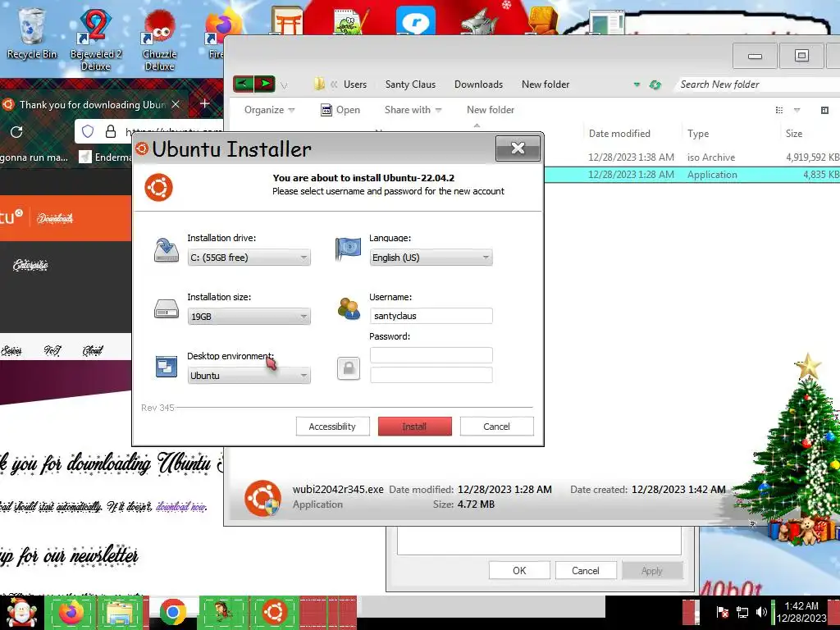
Task: Click the Accessibility button in Ubuntu Installer
Action: (x=332, y=427)
